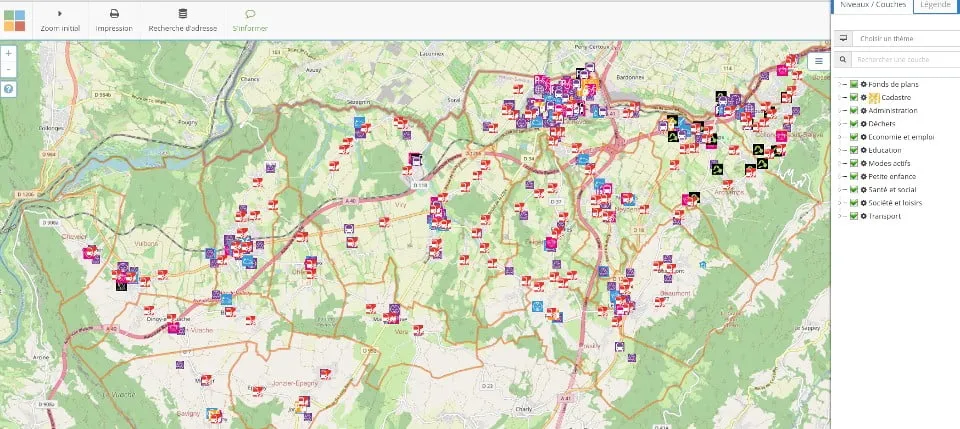Screen dimensions: 960x429
Task: Toggle the Santé et social checkbox
Action: (x=853, y=190)
